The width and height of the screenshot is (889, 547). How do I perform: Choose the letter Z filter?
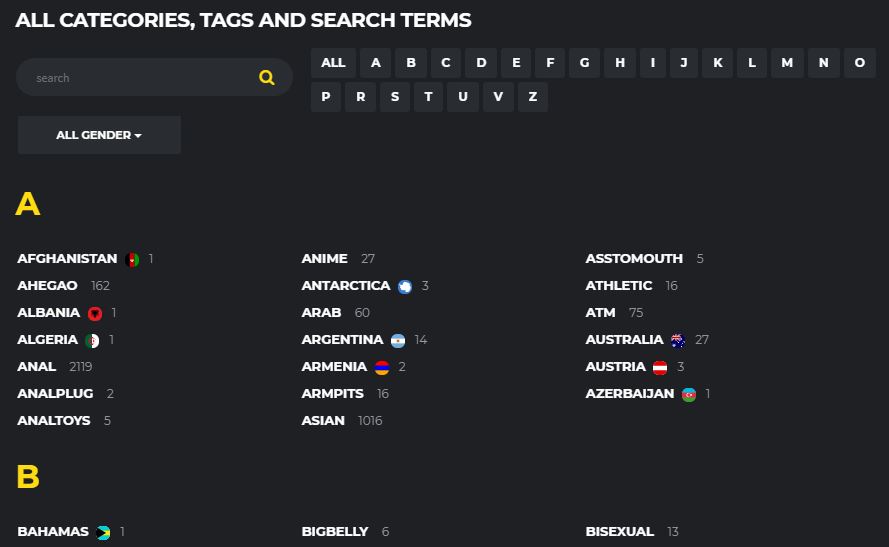coord(532,97)
